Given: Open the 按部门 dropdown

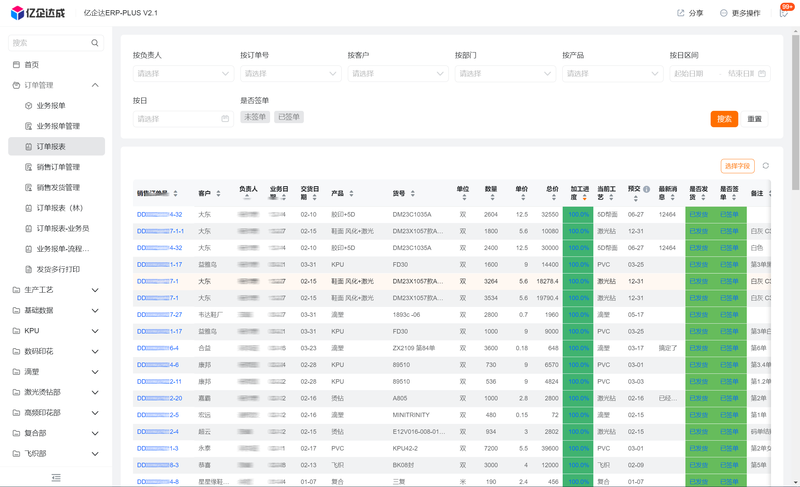Looking at the screenshot, I should 505,73.
